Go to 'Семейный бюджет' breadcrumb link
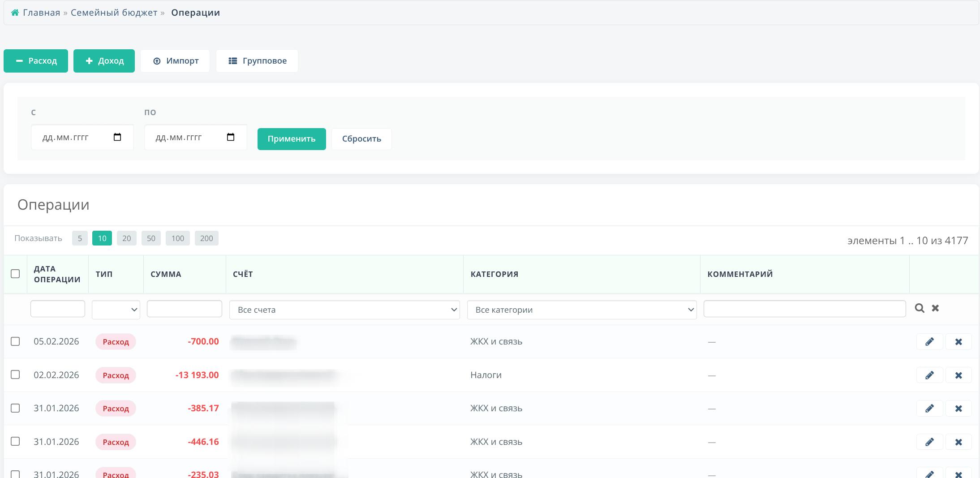The width and height of the screenshot is (980, 478). tap(114, 13)
